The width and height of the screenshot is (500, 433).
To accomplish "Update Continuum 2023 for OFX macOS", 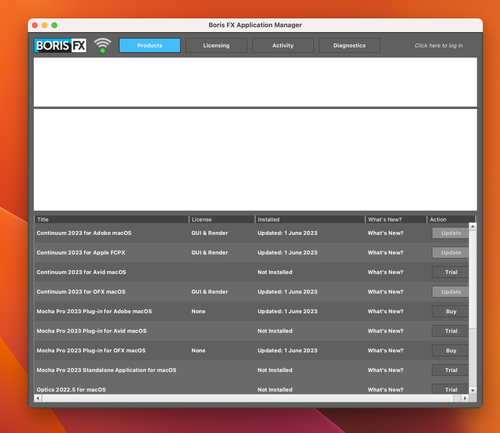I will click(450, 292).
